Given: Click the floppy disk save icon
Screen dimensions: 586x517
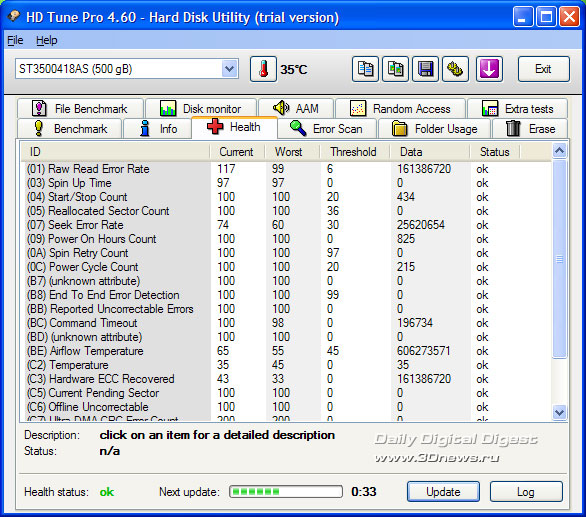Looking at the screenshot, I should click(425, 69).
